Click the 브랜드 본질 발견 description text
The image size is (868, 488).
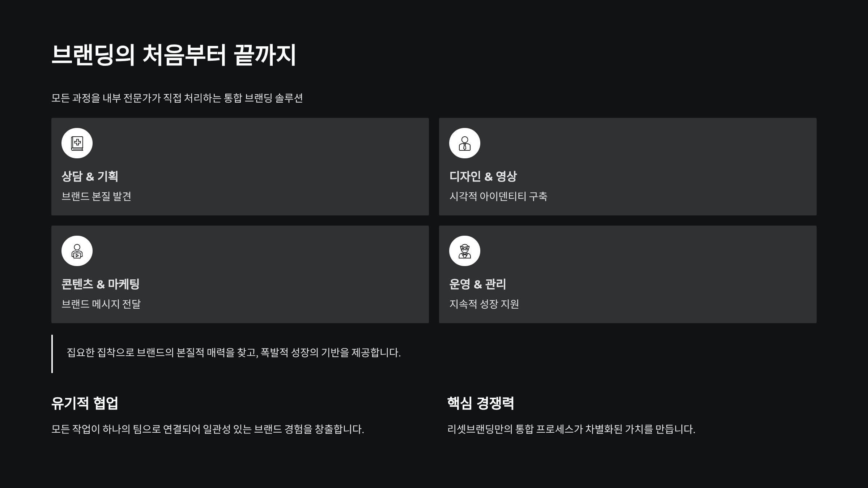[96, 196]
